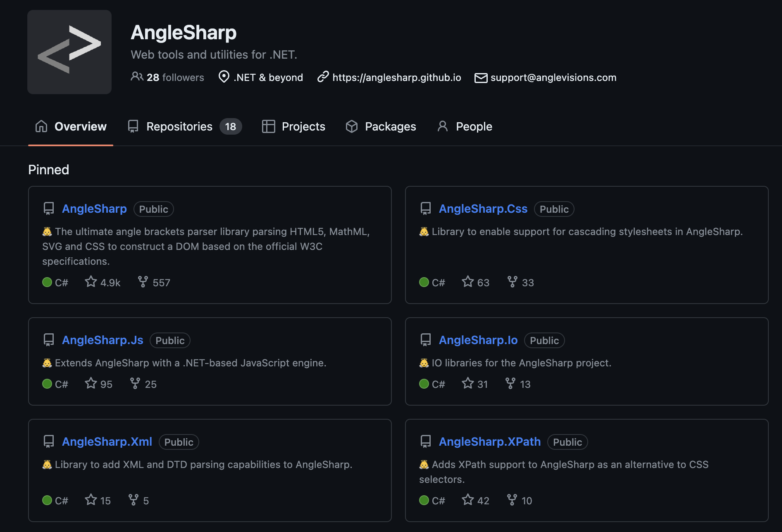Switch to the Repositories tab
The height and width of the screenshot is (532, 782).
(x=184, y=126)
